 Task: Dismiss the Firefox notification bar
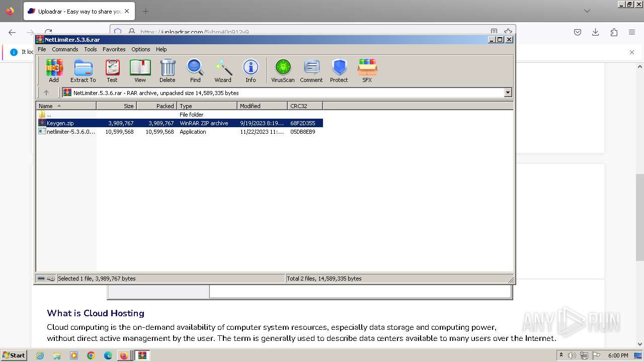tap(632, 52)
